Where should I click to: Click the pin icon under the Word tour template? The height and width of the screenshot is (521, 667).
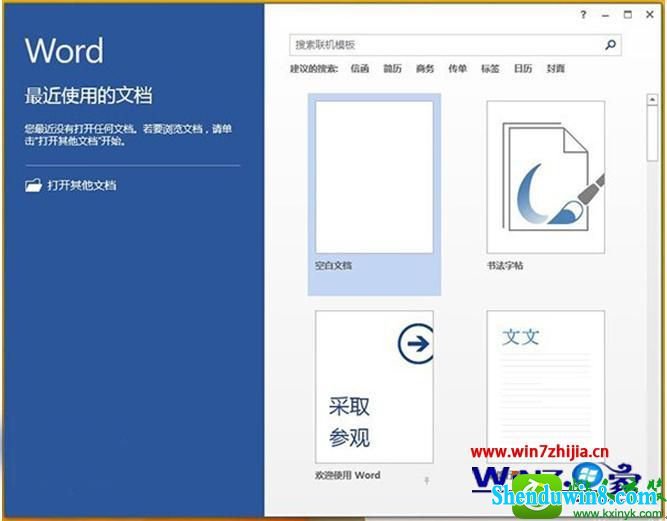click(x=427, y=480)
